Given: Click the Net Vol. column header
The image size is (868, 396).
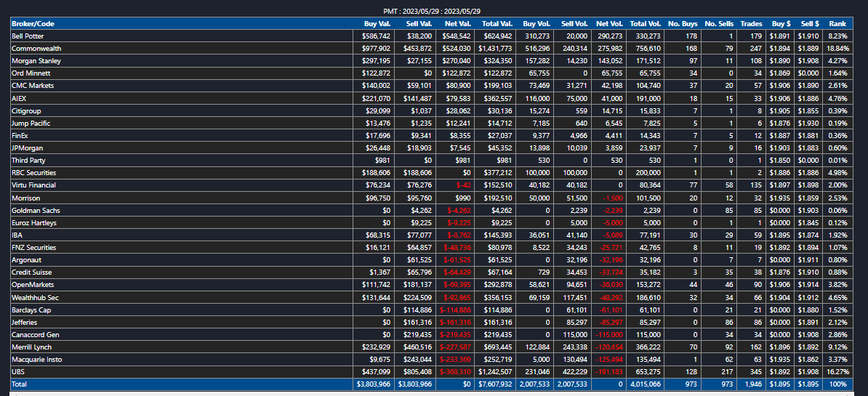Looking at the screenshot, I should coord(609,24).
